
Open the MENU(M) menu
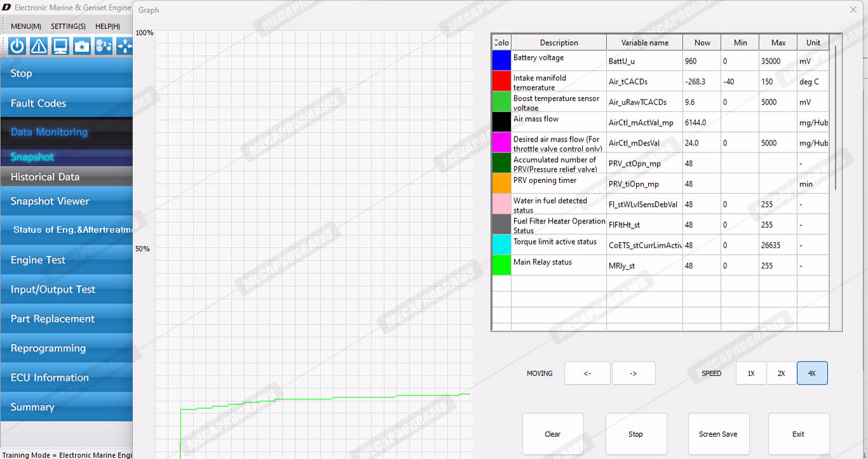point(26,26)
